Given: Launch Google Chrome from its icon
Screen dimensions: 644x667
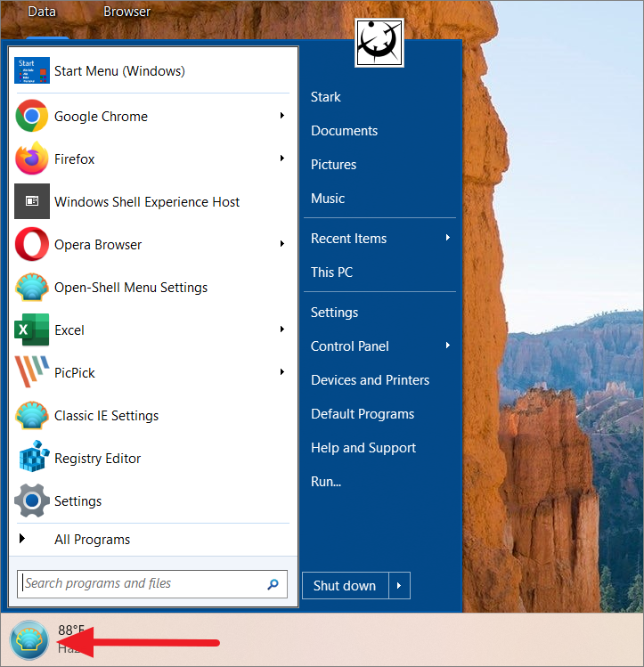Looking at the screenshot, I should click(31, 117).
